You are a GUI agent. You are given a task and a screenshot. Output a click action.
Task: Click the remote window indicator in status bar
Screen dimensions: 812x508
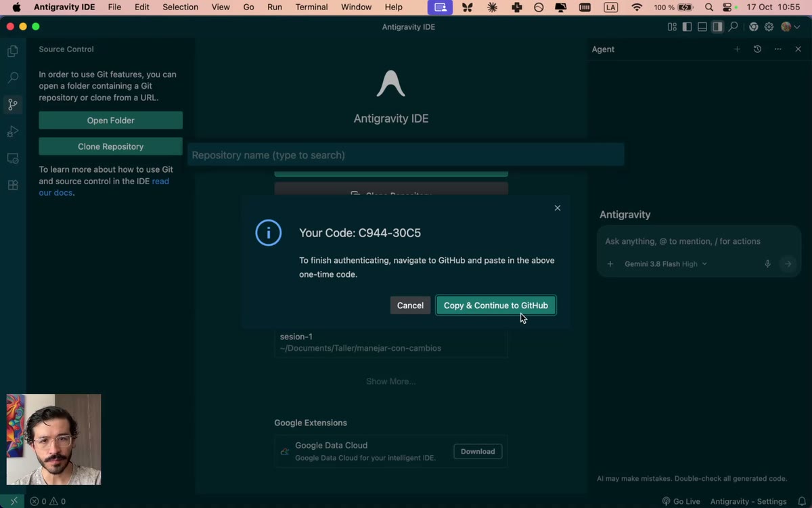(x=14, y=501)
